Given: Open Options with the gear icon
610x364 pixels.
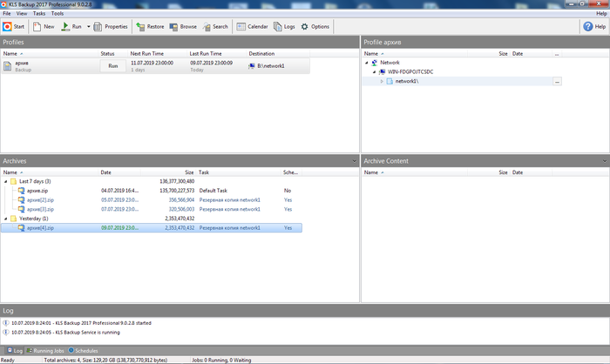Looking at the screenshot, I should tap(315, 27).
